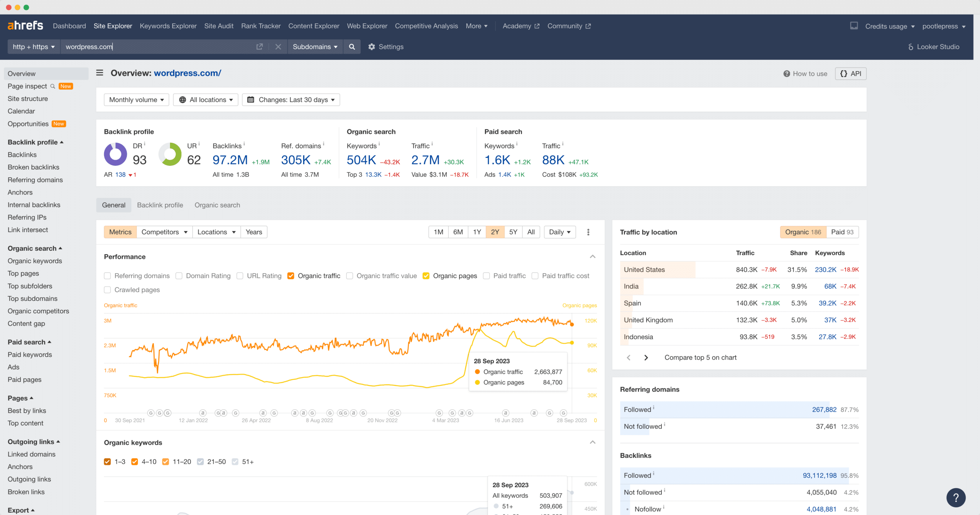Enable the Crawled pages checkbox
This screenshot has width=980, height=515.
(x=107, y=290)
